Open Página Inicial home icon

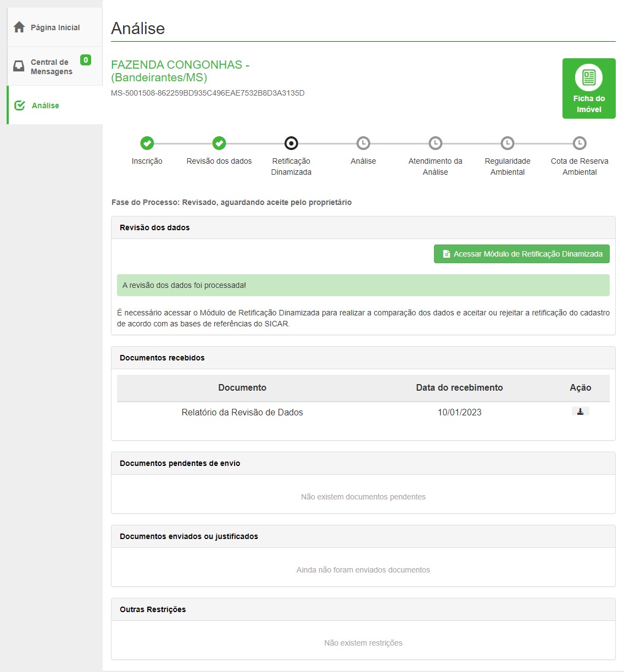(19, 27)
